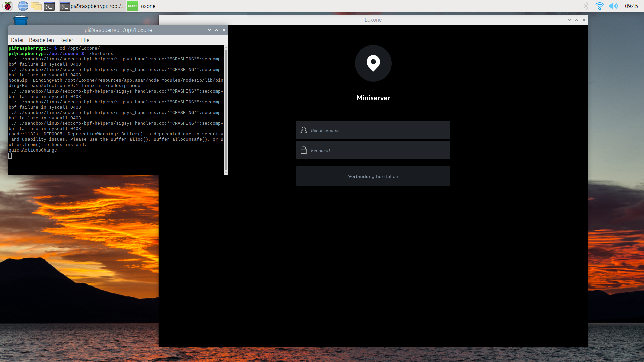Minimize the Loxone window
The image size is (644, 362).
[x=569, y=20]
